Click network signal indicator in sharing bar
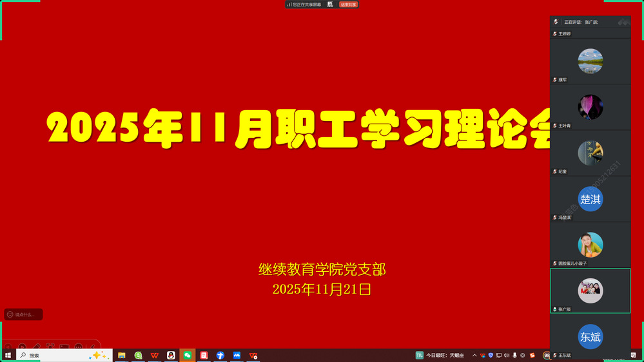Image resolution: width=644 pixels, height=362 pixels. point(289,5)
